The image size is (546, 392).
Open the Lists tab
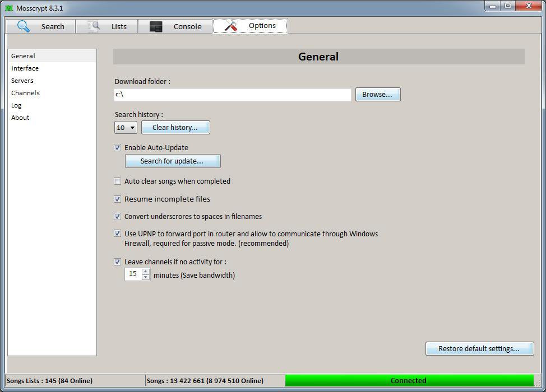(x=107, y=26)
